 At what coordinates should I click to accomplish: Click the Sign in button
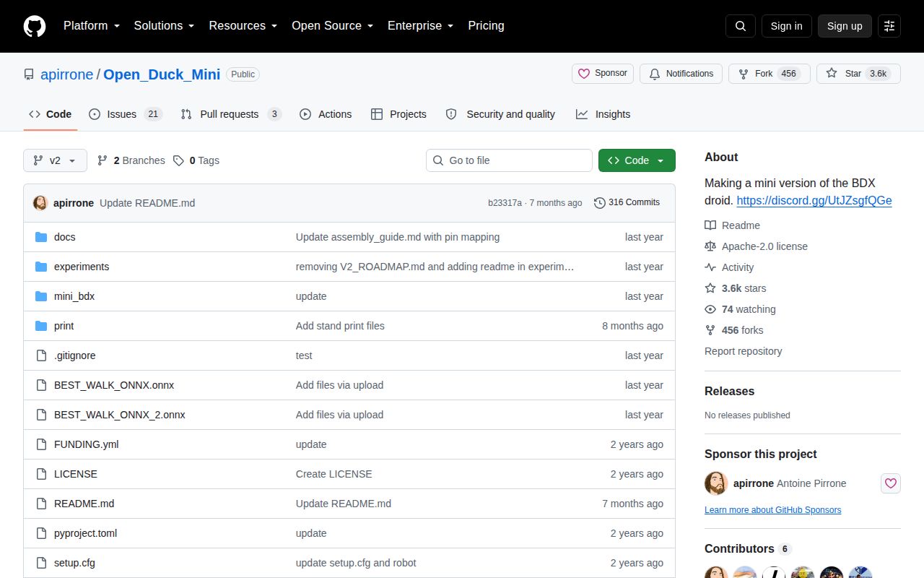[786, 26]
